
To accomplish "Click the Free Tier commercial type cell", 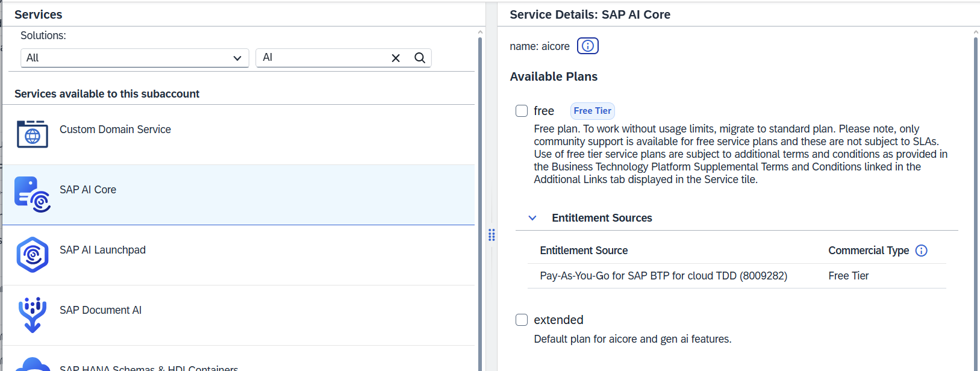I will coord(849,276).
